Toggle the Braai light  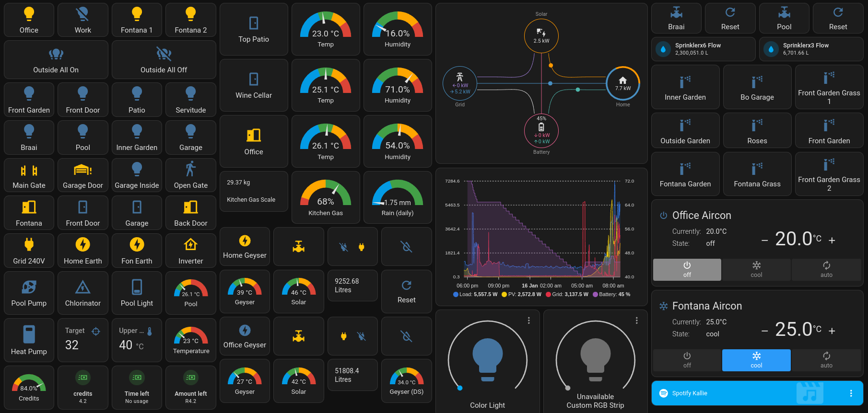tap(29, 138)
